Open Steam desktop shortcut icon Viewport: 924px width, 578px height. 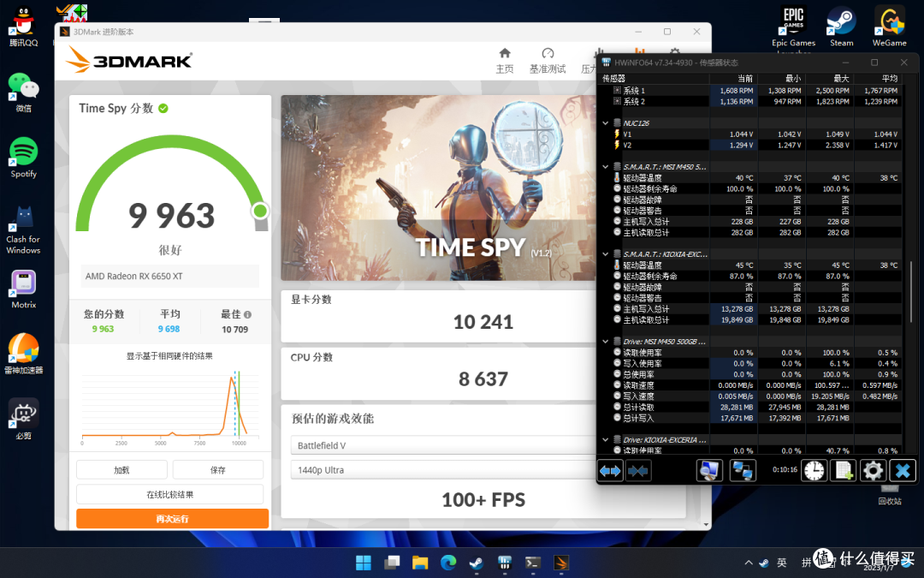pyautogui.click(x=842, y=27)
